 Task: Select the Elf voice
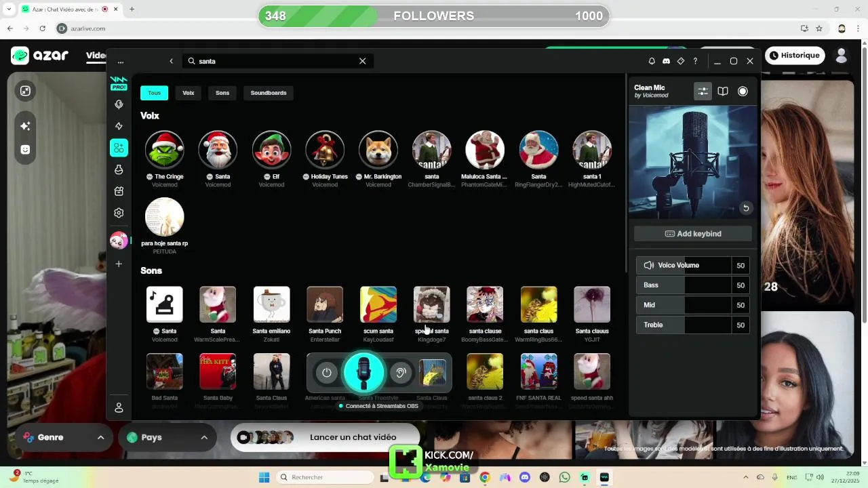(x=271, y=150)
